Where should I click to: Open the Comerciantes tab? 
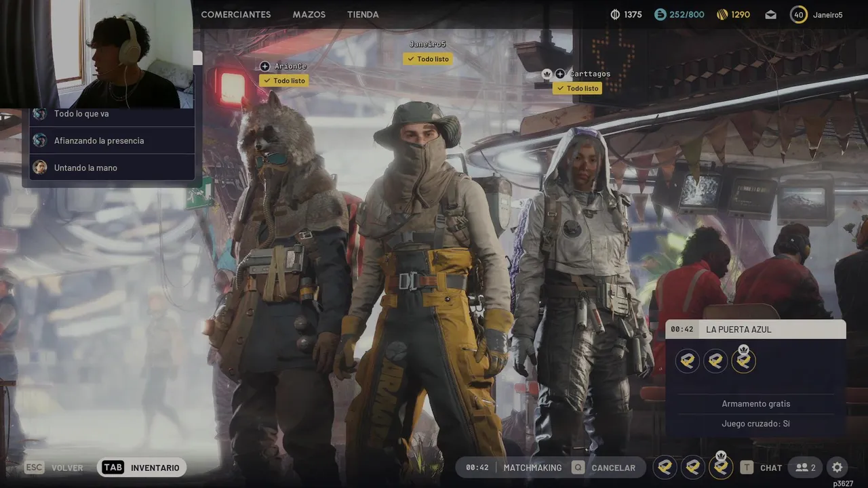click(x=235, y=14)
